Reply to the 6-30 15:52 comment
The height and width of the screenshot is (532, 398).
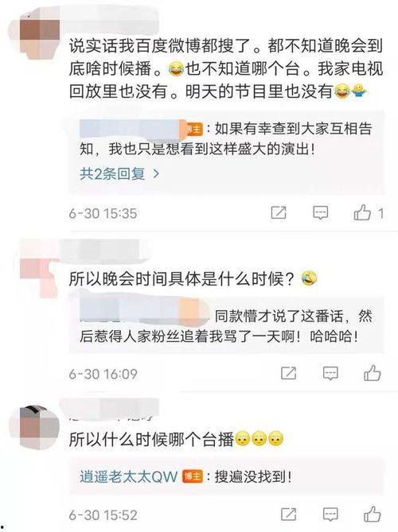330,514
